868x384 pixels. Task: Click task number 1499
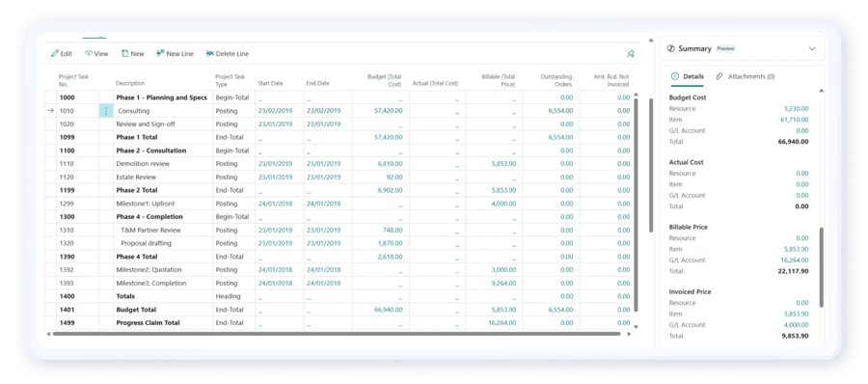pyautogui.click(x=67, y=323)
